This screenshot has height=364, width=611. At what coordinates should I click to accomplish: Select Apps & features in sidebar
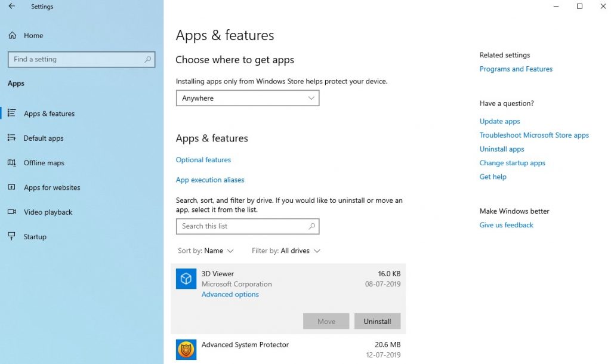click(x=49, y=113)
